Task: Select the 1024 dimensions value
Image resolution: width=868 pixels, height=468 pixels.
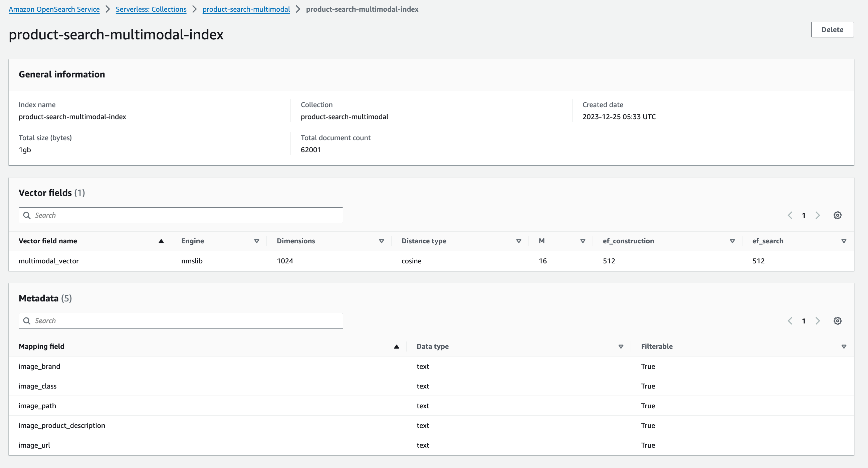Action: 285,261
